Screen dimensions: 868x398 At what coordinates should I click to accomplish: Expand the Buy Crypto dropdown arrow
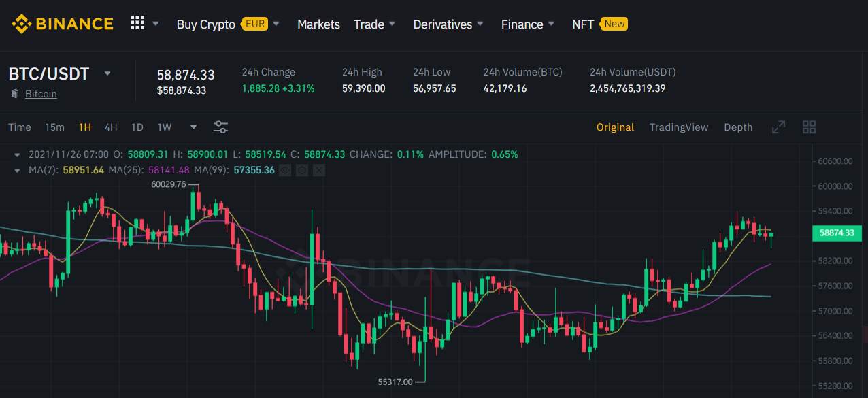point(276,24)
